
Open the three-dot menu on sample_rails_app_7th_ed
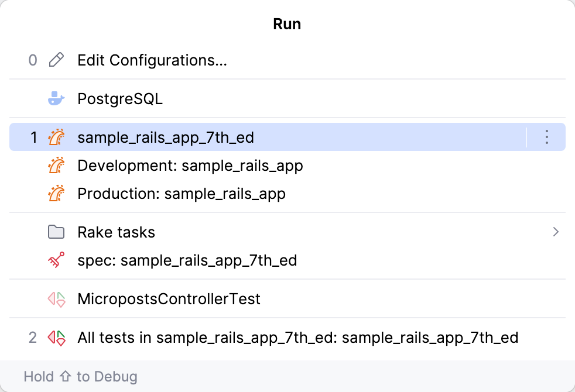[546, 137]
